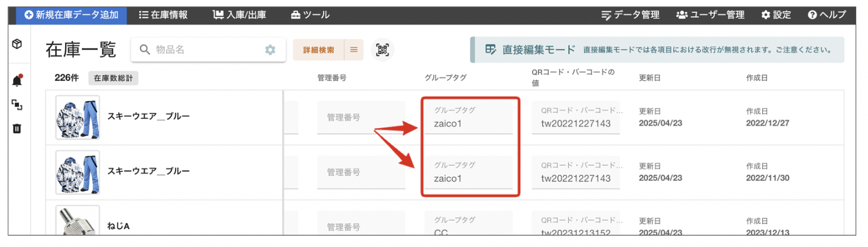
Task: Click the グループタグ column header
Action: [446, 78]
